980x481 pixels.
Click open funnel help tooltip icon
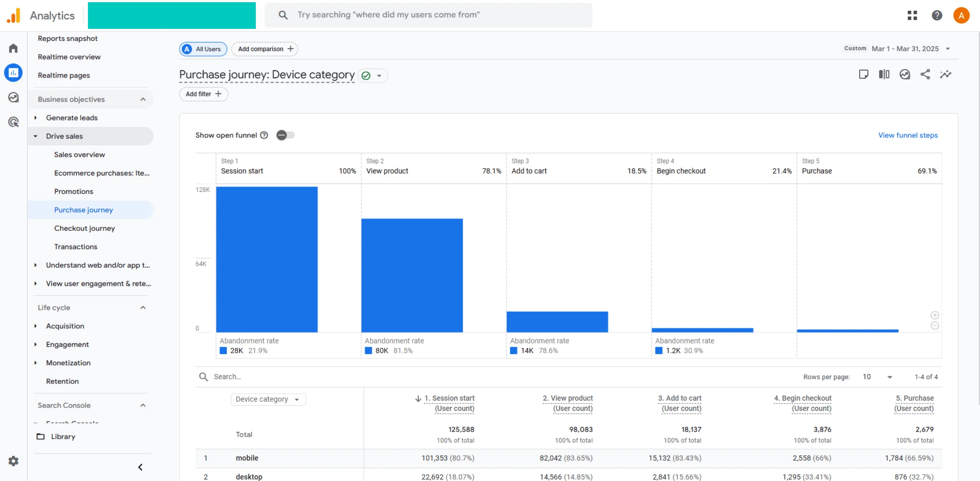pos(264,135)
